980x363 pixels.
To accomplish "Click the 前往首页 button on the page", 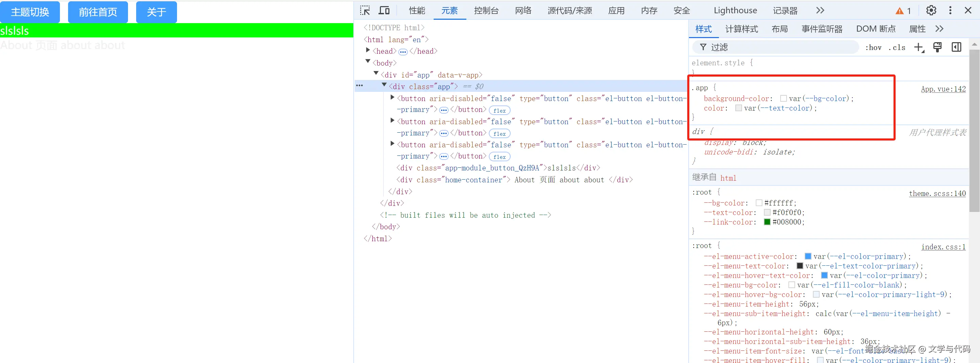I will pos(98,12).
